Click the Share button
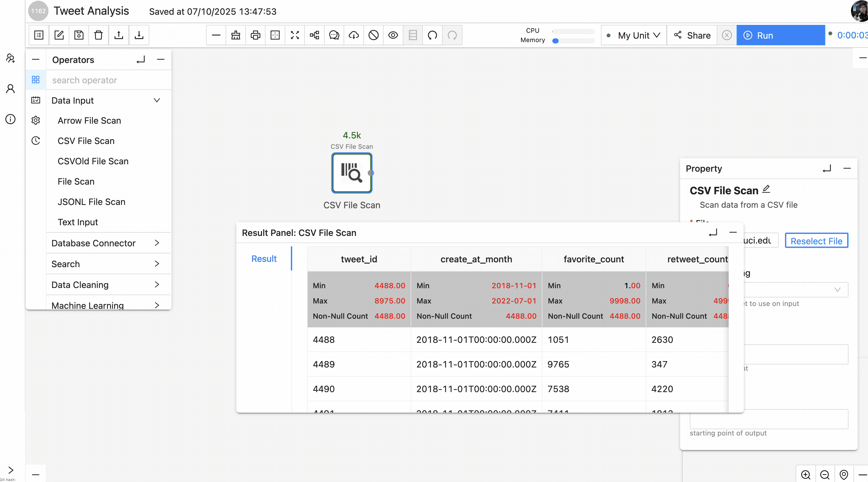The image size is (868, 482). coord(692,35)
